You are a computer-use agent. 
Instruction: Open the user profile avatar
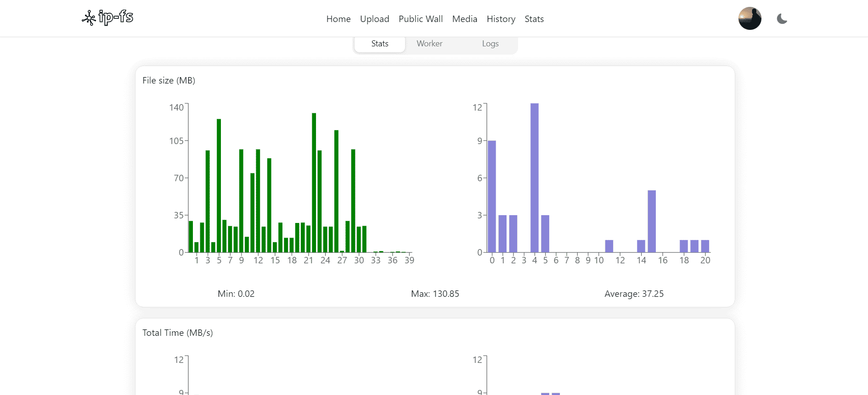750,19
